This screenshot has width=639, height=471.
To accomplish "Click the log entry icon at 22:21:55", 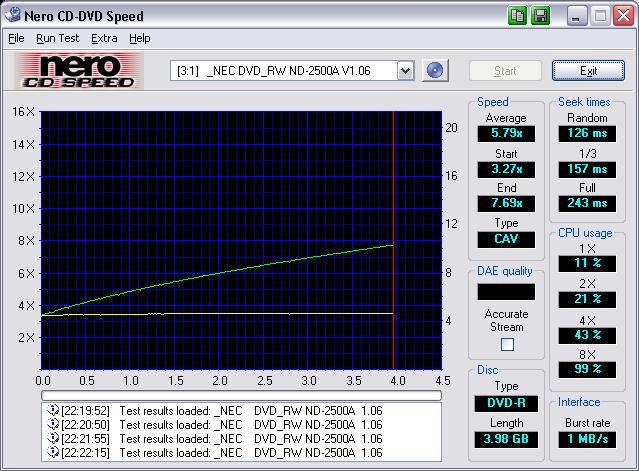I will [x=53, y=438].
